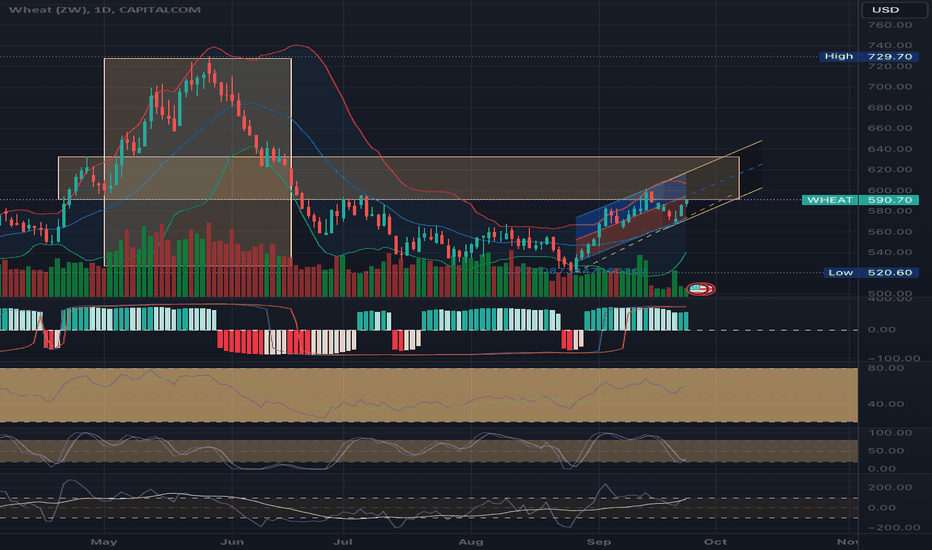Click the chart title Wheat (ZW), 1D, CAPITALCOM
The width and height of the screenshot is (932, 550).
105,10
